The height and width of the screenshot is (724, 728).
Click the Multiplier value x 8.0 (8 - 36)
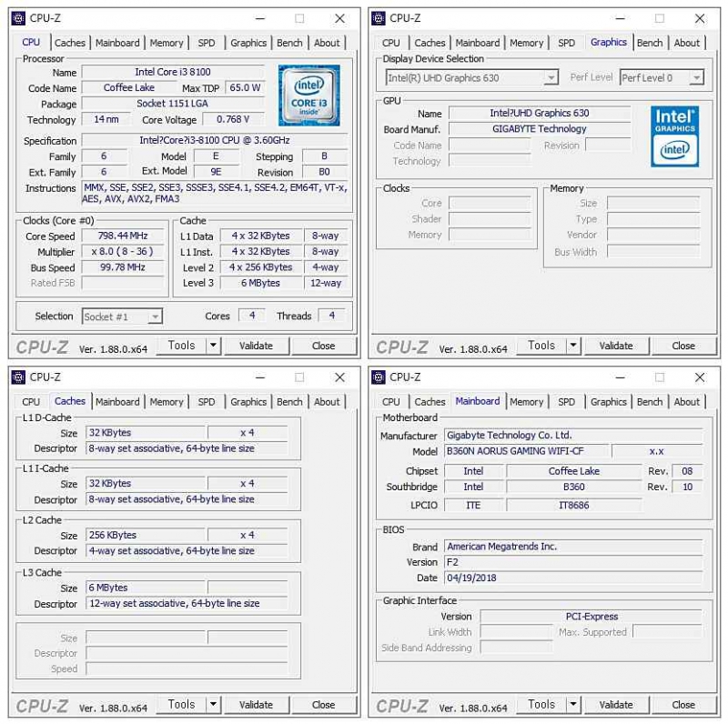coord(123,252)
